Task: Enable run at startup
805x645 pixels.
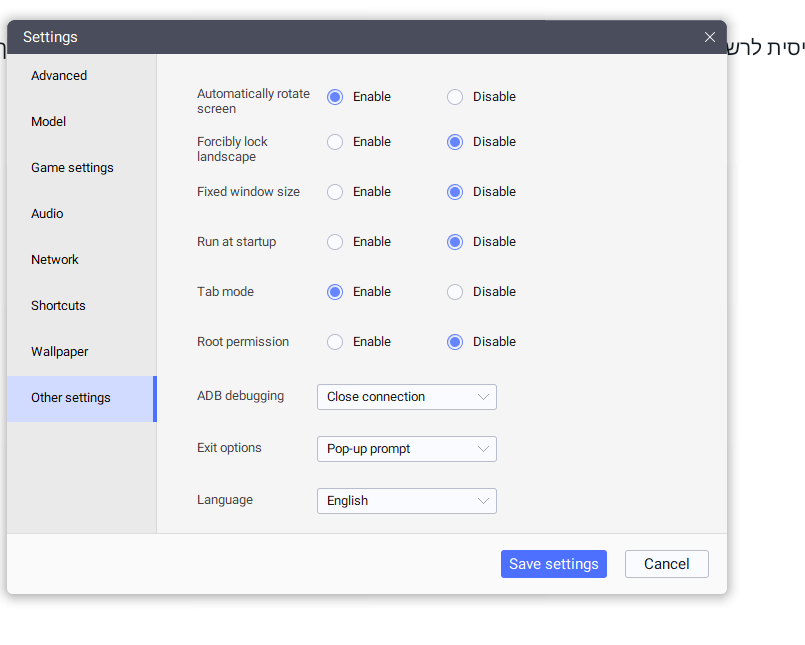Action: click(x=335, y=242)
